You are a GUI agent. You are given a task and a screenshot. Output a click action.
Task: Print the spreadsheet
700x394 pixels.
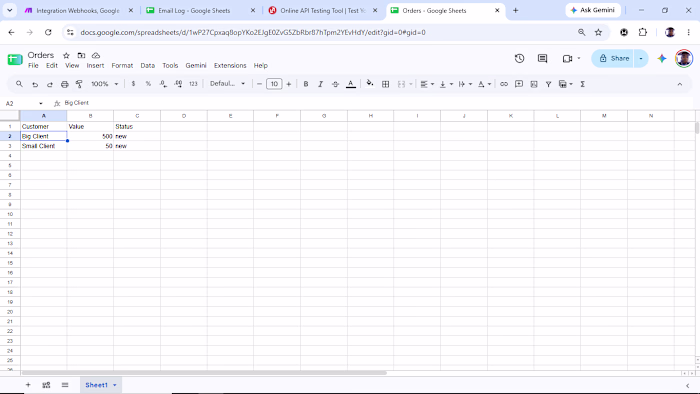(x=65, y=84)
